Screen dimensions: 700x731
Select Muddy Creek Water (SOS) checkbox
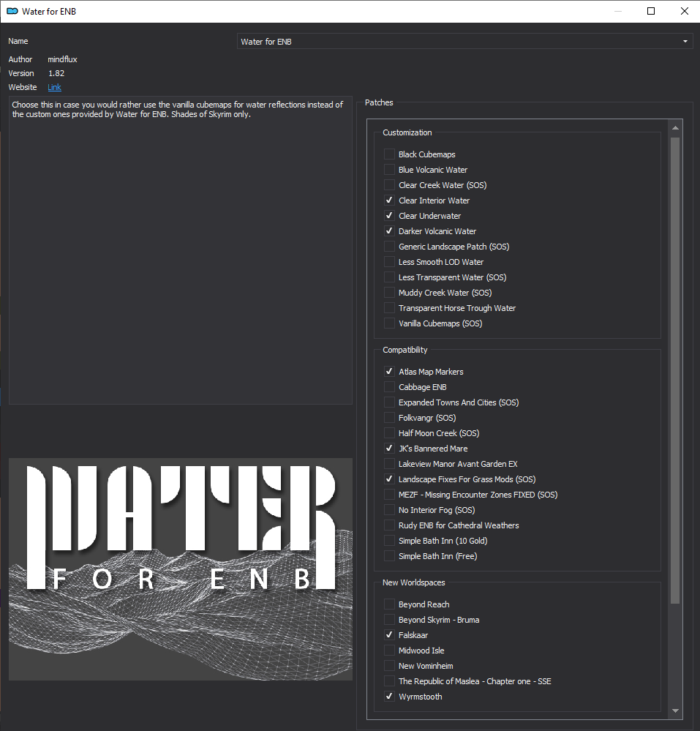coord(389,293)
